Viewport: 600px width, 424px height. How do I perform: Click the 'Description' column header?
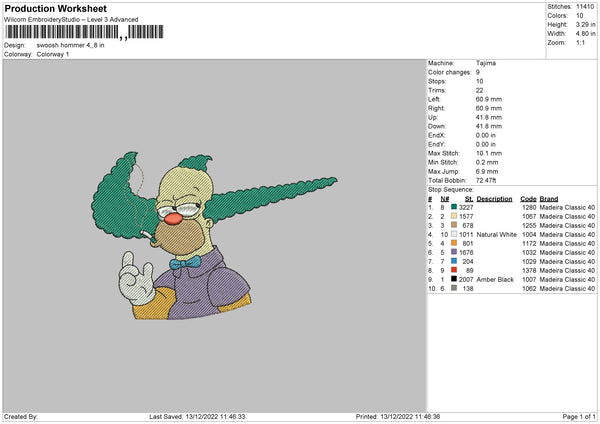494,199
